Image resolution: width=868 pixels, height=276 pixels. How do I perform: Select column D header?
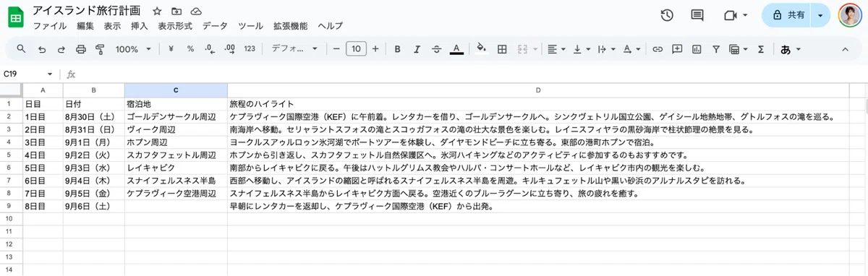pos(538,90)
